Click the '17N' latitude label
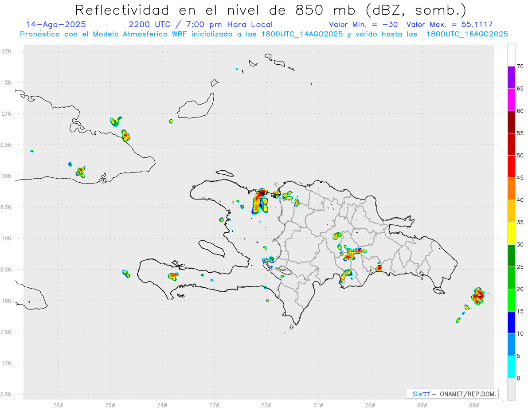Image resolution: width=532 pixels, height=411 pixels. tap(8, 363)
